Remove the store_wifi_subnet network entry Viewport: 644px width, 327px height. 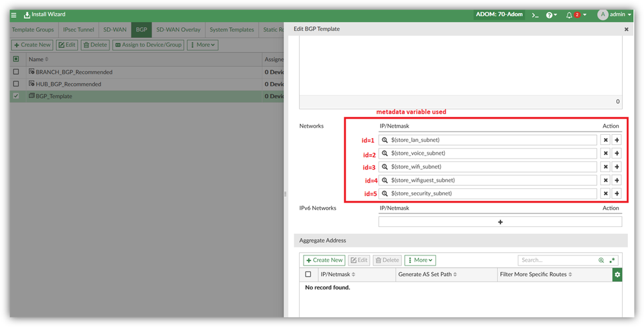click(605, 167)
